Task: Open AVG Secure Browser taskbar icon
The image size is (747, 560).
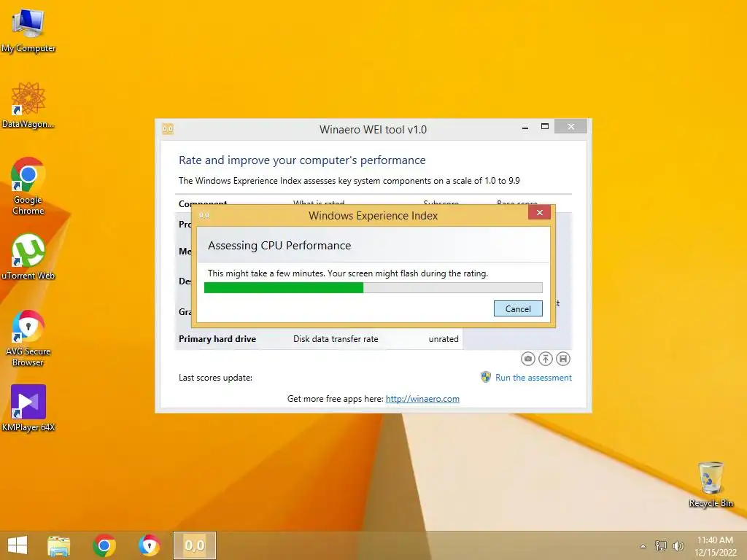Action: click(149, 545)
